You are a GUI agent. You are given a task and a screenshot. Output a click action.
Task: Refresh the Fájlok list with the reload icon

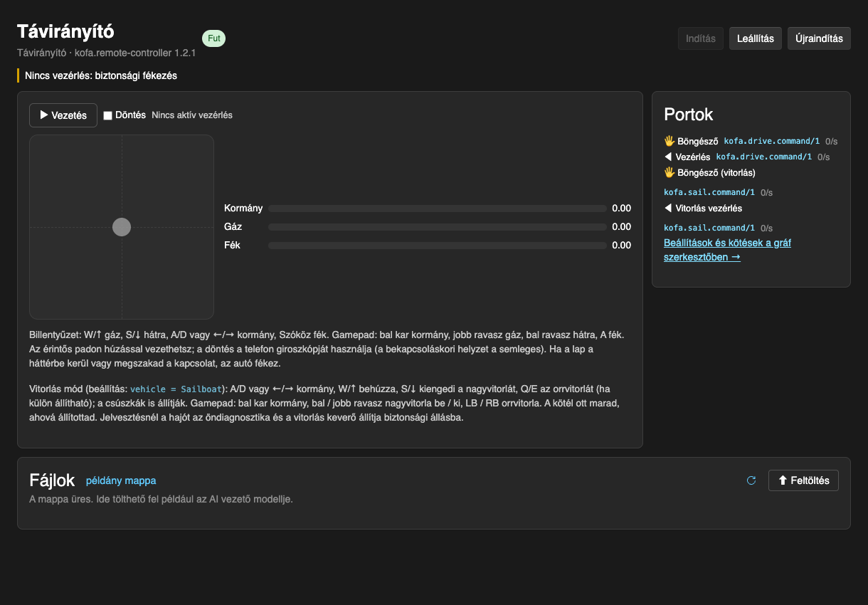point(751,480)
